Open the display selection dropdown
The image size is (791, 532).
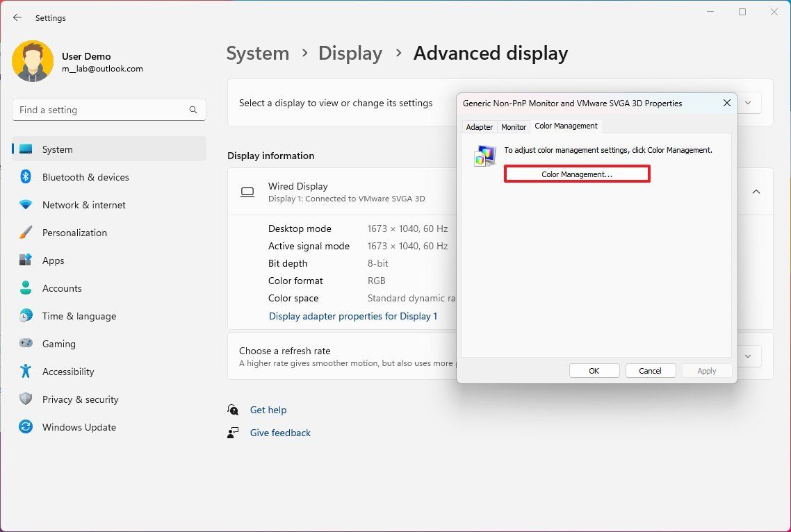click(749, 102)
